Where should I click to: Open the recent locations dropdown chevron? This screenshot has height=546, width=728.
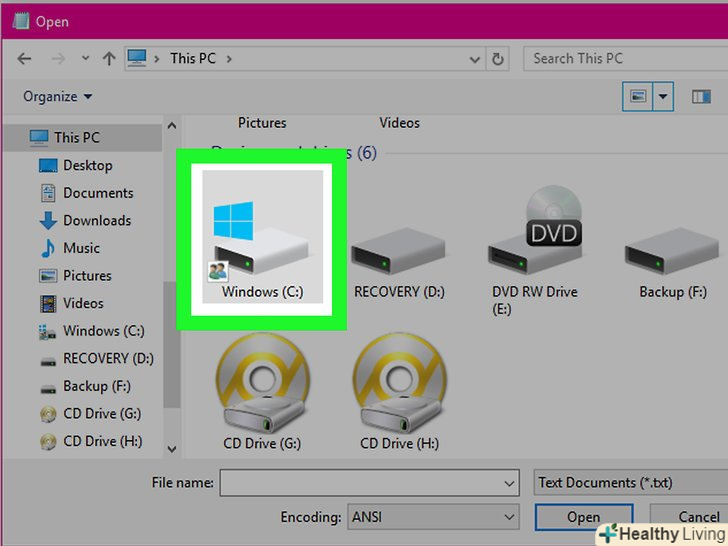85,58
